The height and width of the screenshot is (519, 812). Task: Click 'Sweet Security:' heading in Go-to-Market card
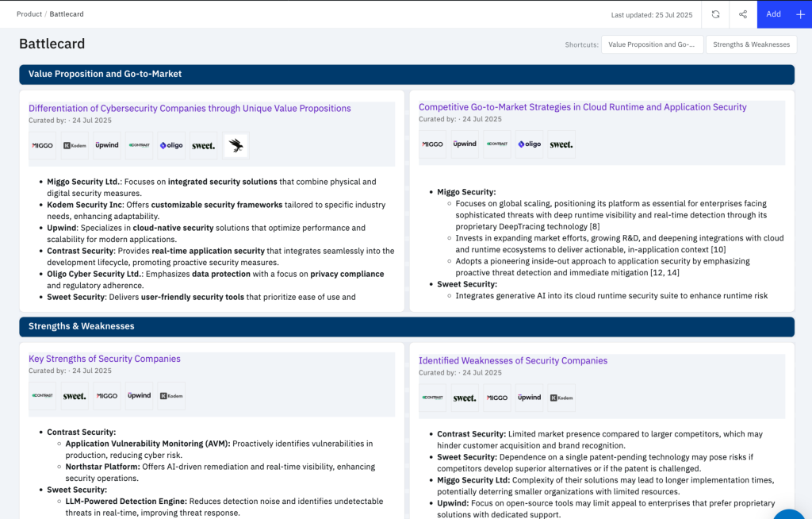click(x=467, y=285)
